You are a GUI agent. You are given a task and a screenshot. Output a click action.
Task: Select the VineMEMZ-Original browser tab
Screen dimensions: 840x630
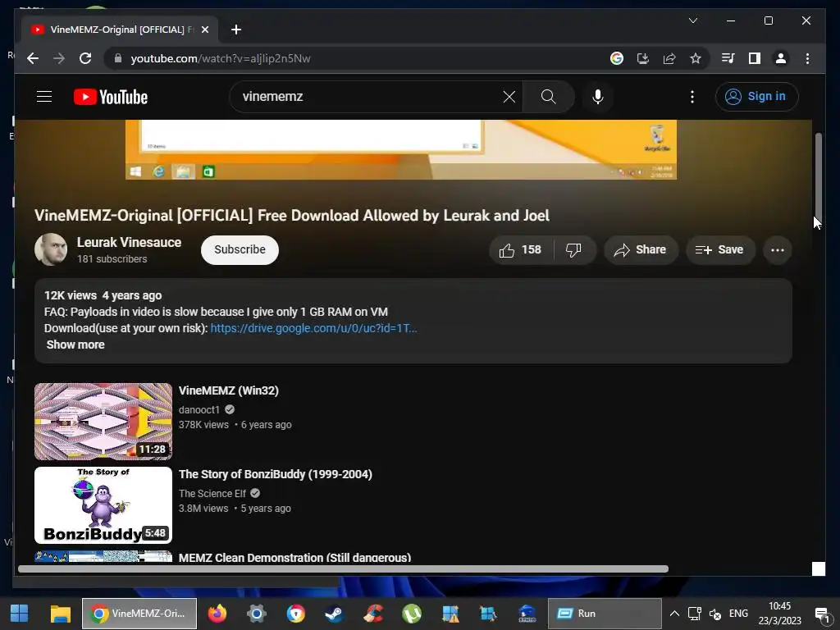pos(120,30)
